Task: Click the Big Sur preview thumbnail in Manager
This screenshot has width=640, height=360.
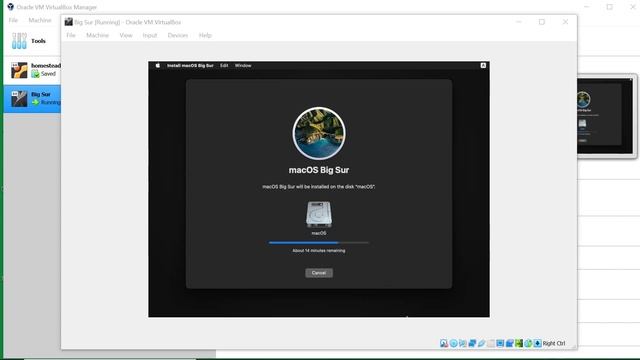Action: click(605, 116)
